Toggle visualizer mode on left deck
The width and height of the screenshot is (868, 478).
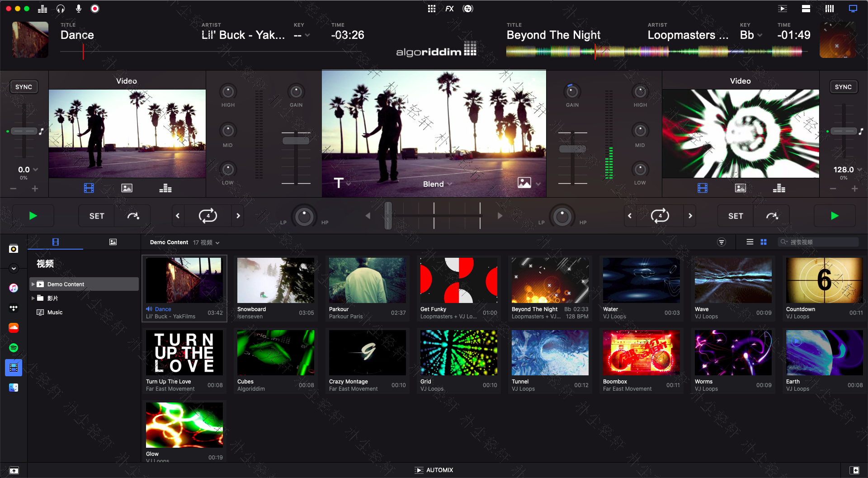coord(165,188)
